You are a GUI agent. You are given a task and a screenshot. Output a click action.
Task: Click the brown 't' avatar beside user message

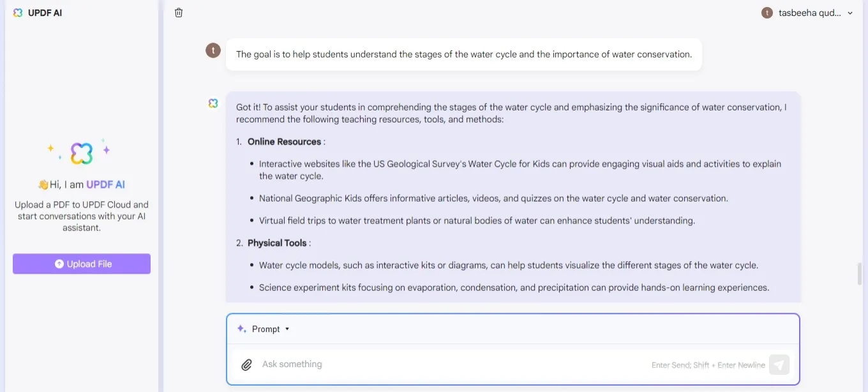coord(213,50)
